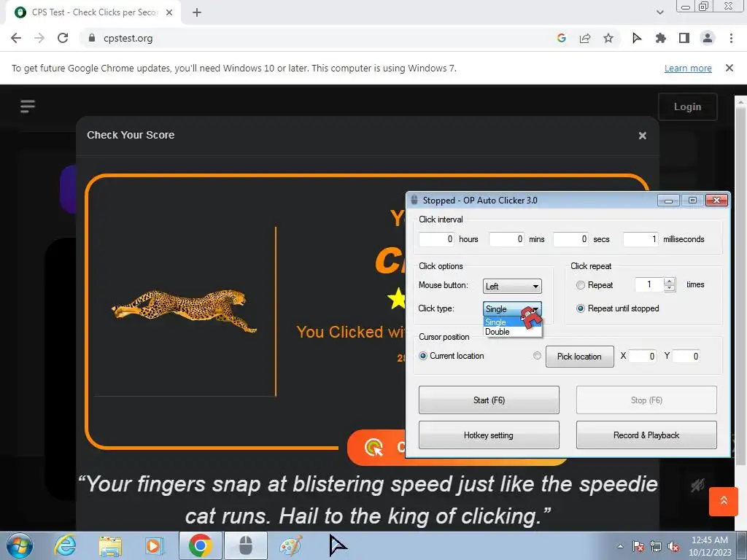Click the Pick location button
The height and width of the screenshot is (560, 747).
click(x=579, y=357)
